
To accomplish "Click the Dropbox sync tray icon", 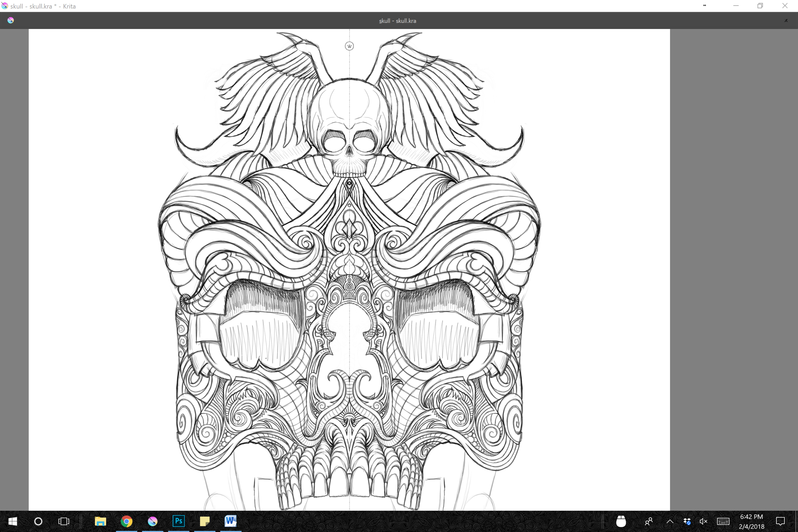I will 687,521.
